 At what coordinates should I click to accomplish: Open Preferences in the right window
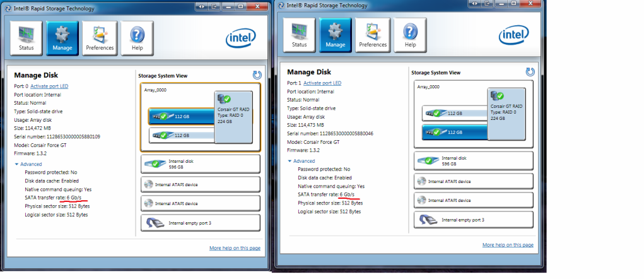pyautogui.click(x=373, y=35)
